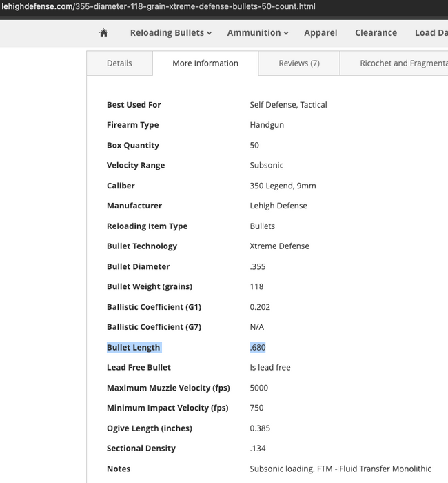Go to the Clearance section
The image size is (448, 483).
[x=376, y=33]
